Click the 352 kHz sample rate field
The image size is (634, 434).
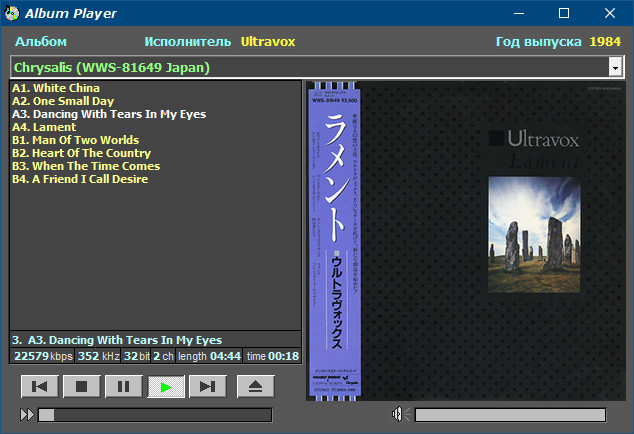tap(98, 356)
